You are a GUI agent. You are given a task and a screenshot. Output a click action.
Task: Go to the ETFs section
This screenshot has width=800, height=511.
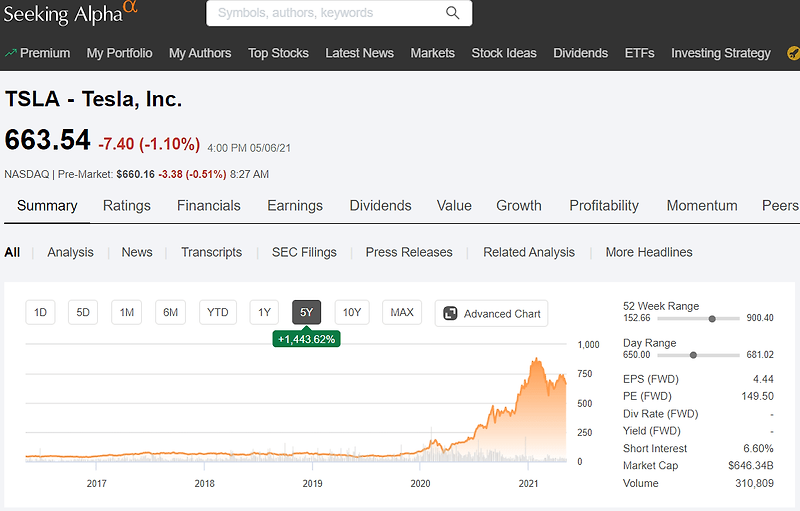point(639,53)
